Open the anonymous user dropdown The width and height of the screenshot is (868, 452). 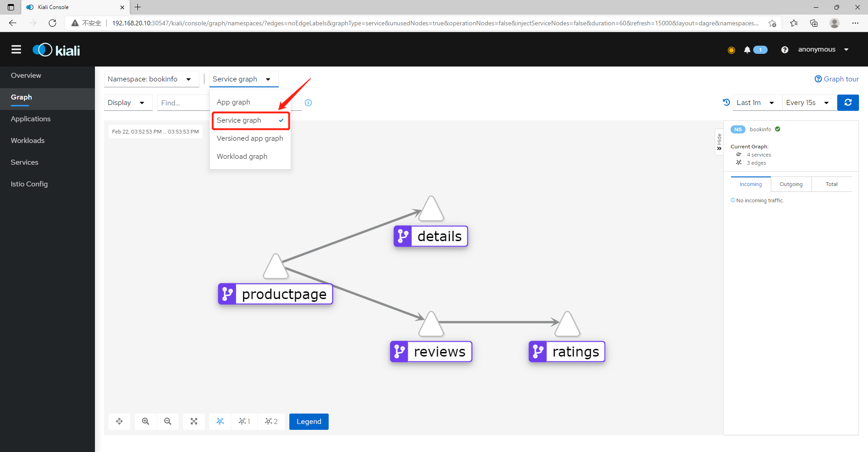coord(823,49)
